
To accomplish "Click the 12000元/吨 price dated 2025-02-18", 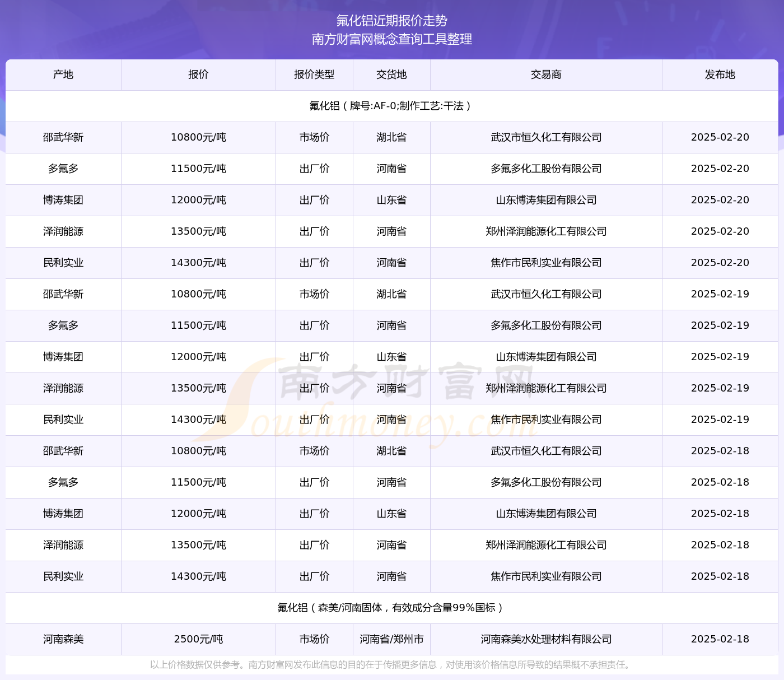I will pyautogui.click(x=198, y=514).
